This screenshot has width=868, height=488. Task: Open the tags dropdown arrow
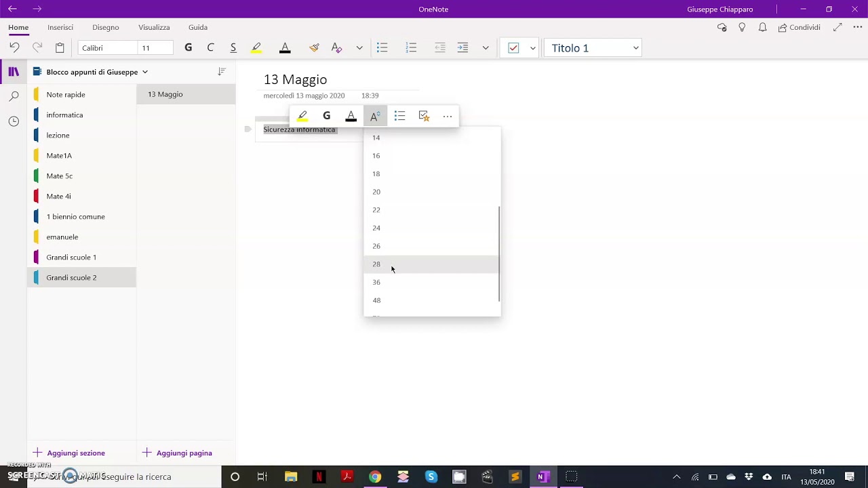point(533,48)
